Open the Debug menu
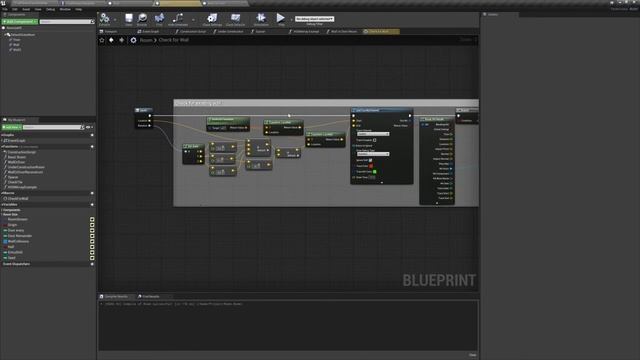 coord(51,9)
